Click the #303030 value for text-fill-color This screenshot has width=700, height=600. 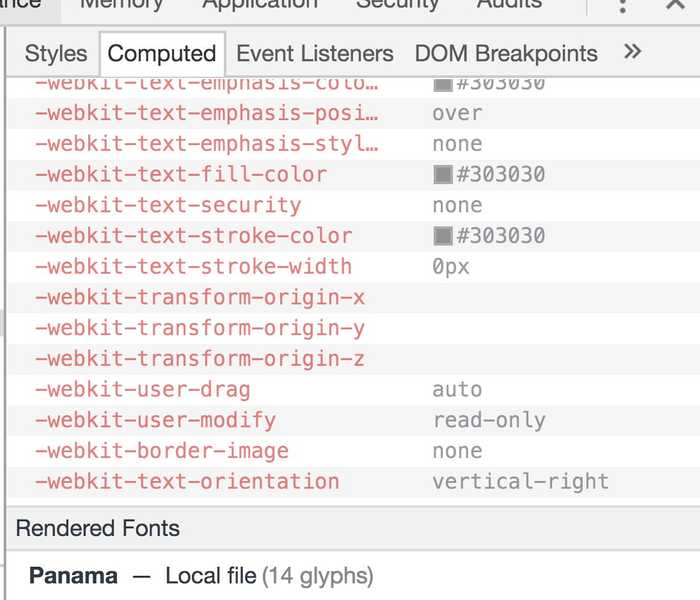[501, 175]
